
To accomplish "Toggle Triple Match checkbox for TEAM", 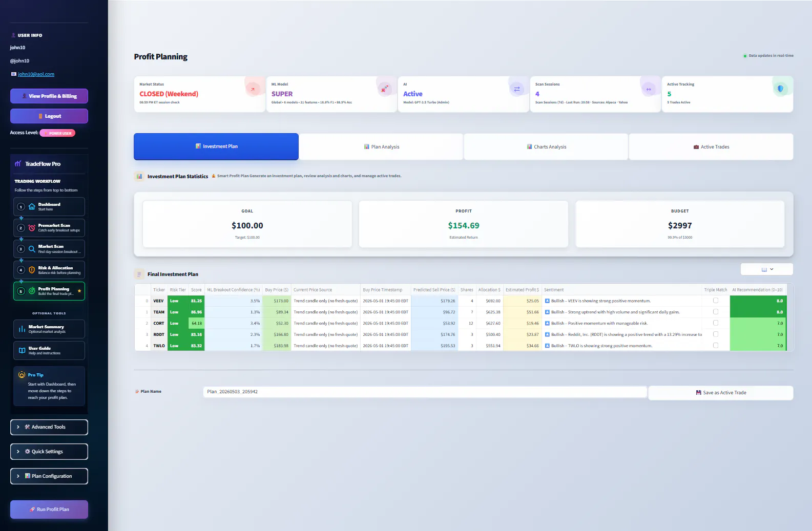I will pos(716,312).
